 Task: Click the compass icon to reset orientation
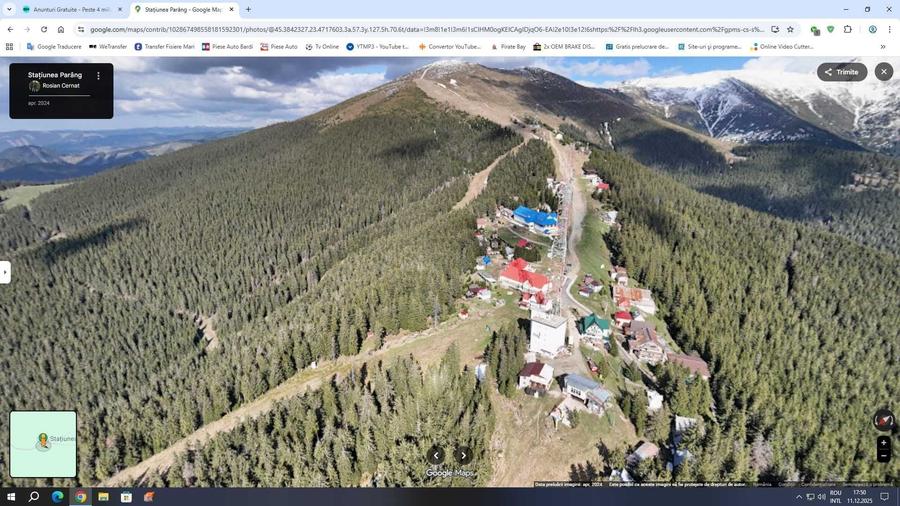(x=883, y=421)
